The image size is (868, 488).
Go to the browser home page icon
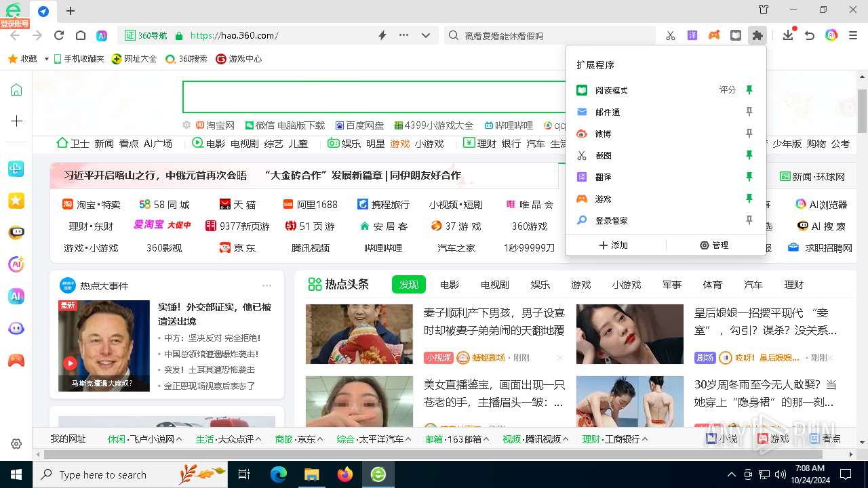81,35
